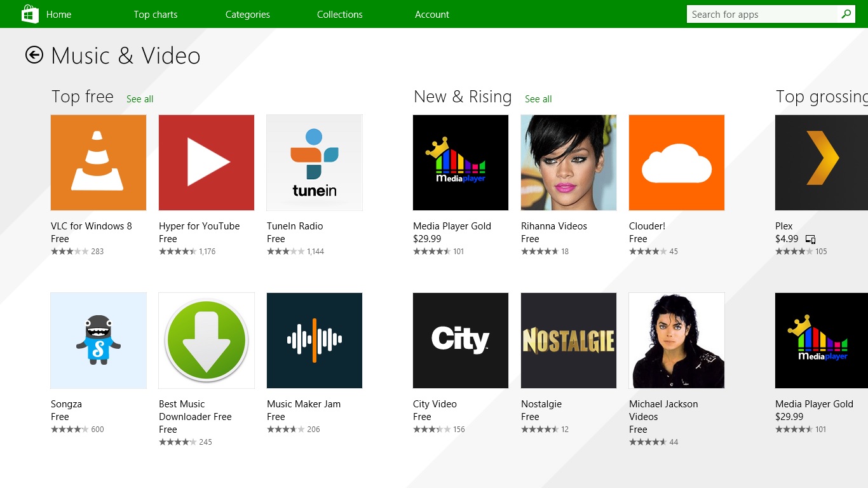This screenshot has width=868, height=488.
Task: Click the Windows Store bag icon
Action: pos(30,14)
